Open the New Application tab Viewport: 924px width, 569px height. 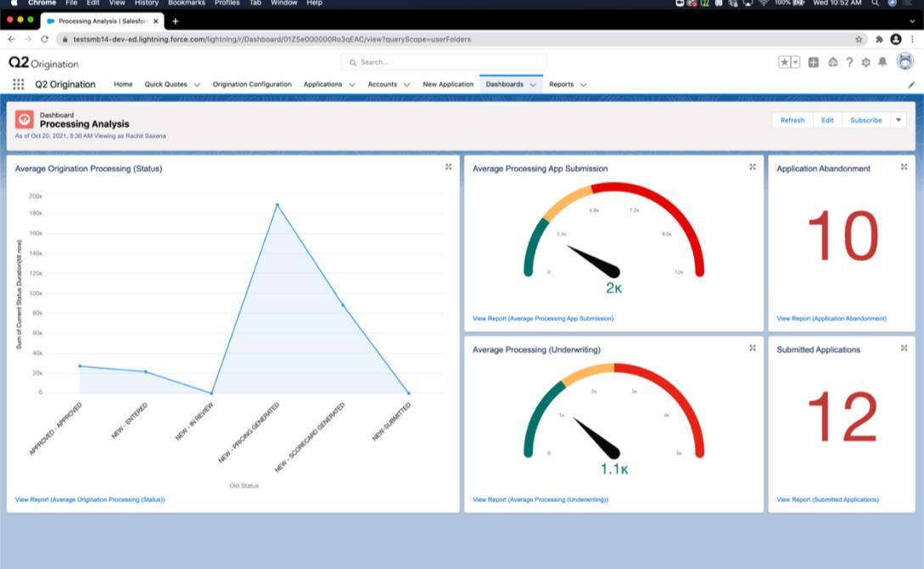pyautogui.click(x=448, y=84)
